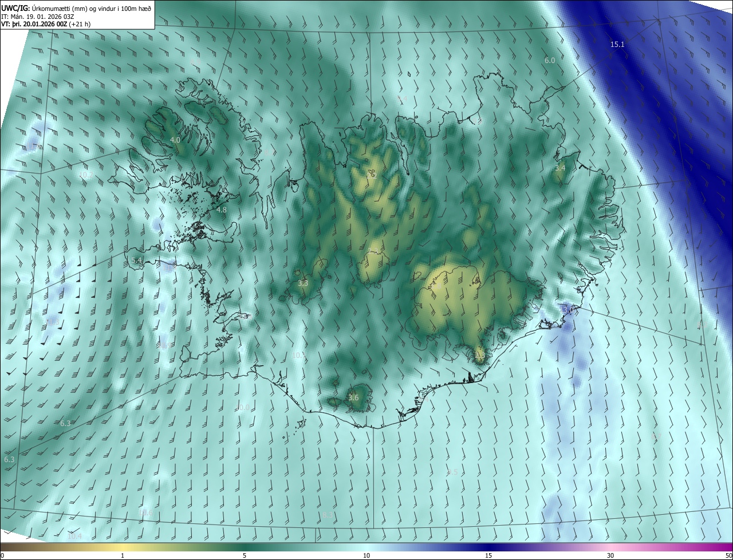This screenshot has height=560, width=733.
Task: Click the 4.0 value over the Westfjords
Action: click(175, 140)
